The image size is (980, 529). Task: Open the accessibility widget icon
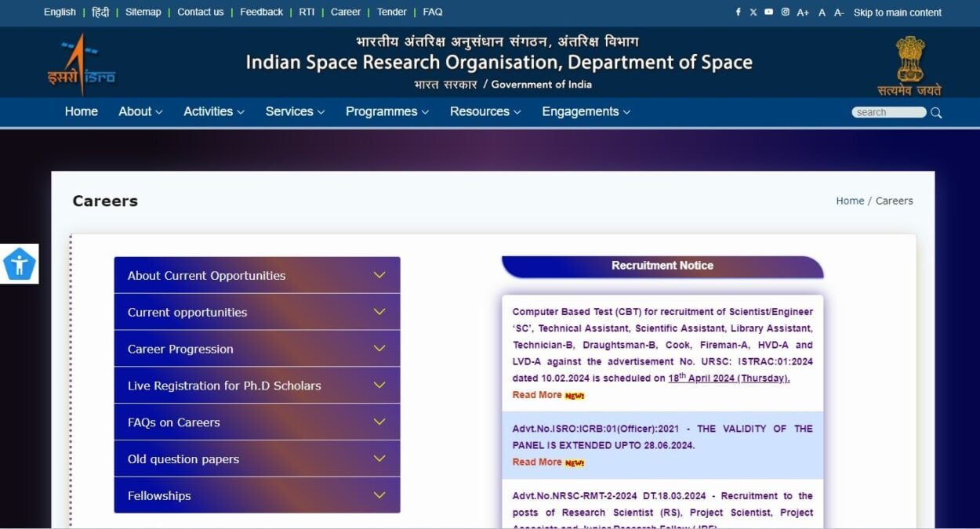(x=19, y=264)
